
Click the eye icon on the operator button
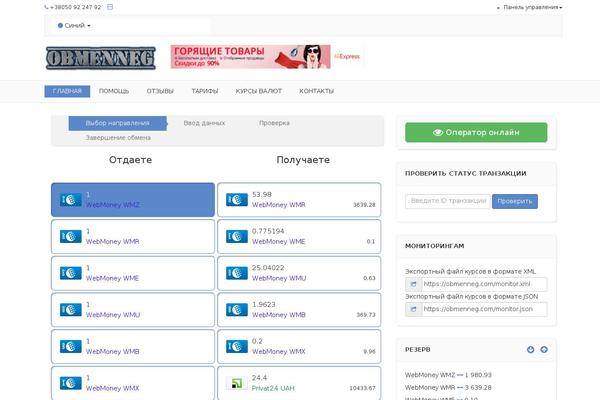tap(438, 132)
